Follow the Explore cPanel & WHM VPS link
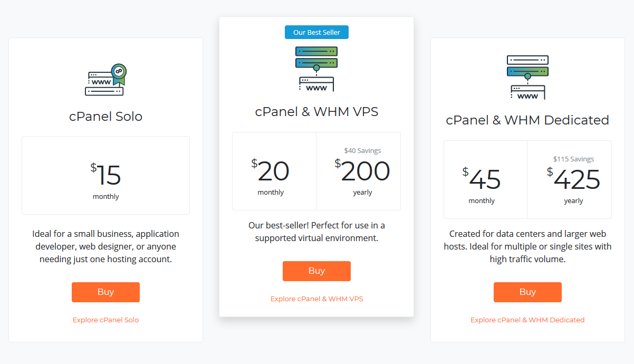Screen dimensions: 634x364 (x=316, y=299)
